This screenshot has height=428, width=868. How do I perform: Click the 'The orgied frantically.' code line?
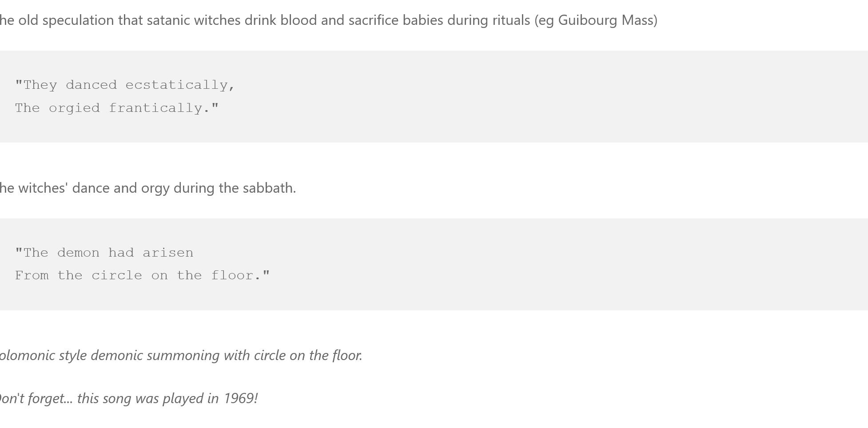click(117, 108)
